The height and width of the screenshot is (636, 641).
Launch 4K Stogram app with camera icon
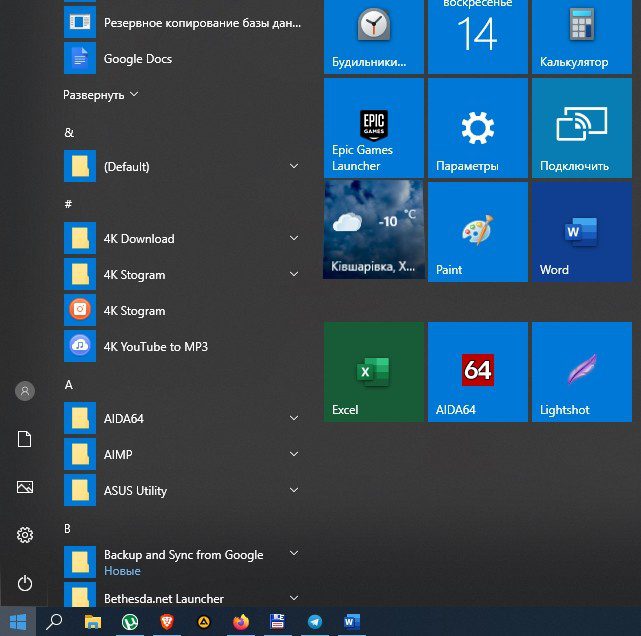pyautogui.click(x=183, y=311)
